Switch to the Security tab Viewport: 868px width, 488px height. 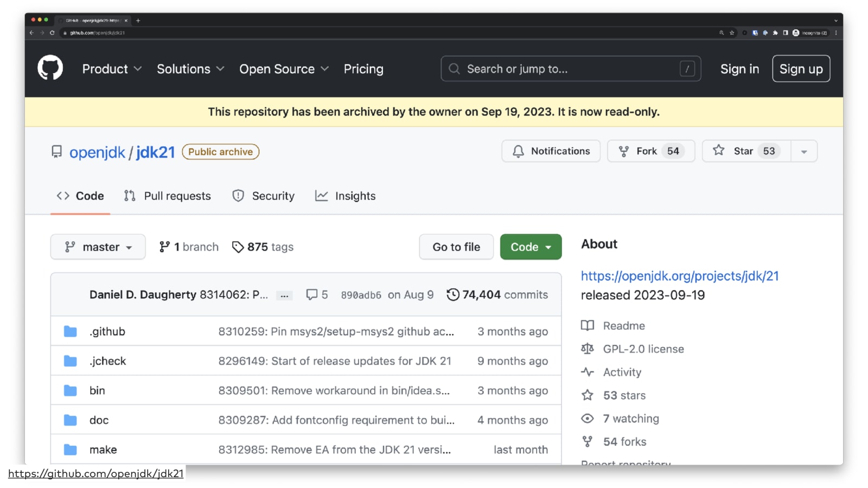(x=263, y=196)
